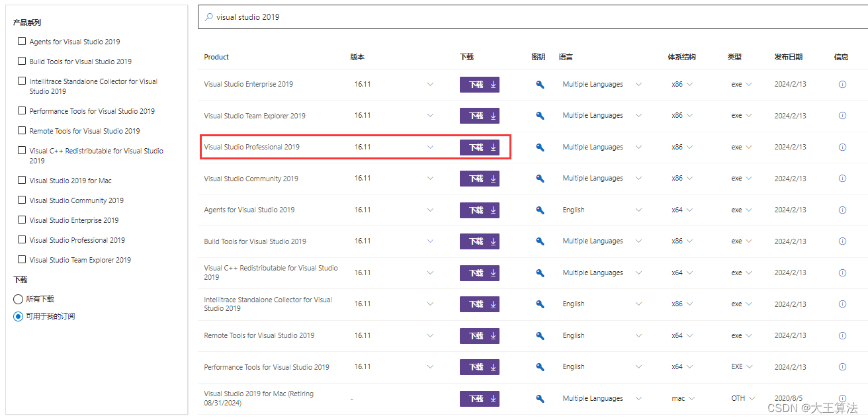The width and height of the screenshot is (868, 420).
Task: Open exe type dropdown for Team Explorer 2019
Action: tap(749, 116)
